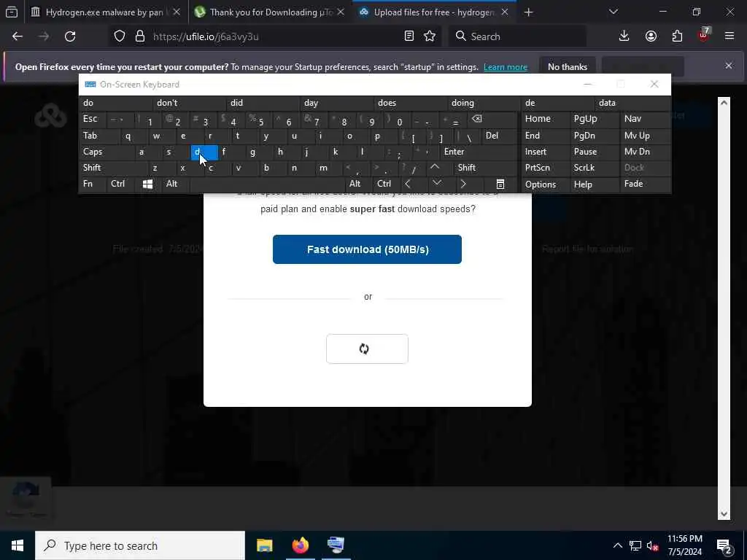The image size is (747, 560).
Task: Close the Thank you for Downloading tab
Action: click(341, 12)
